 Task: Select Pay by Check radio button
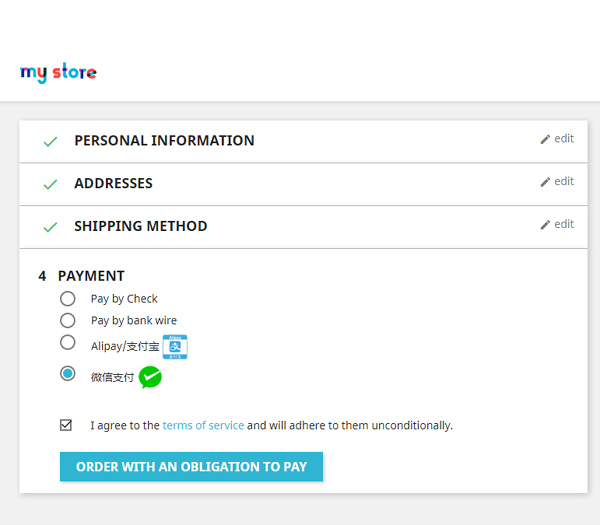[68, 298]
